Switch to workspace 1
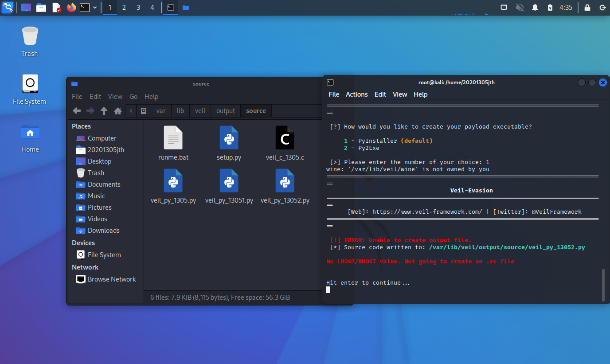The image size is (610, 364). point(110,8)
